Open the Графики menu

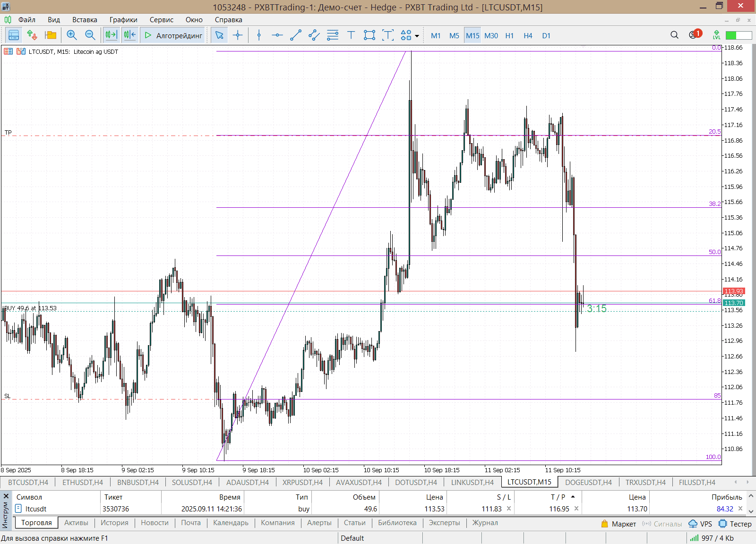click(123, 20)
